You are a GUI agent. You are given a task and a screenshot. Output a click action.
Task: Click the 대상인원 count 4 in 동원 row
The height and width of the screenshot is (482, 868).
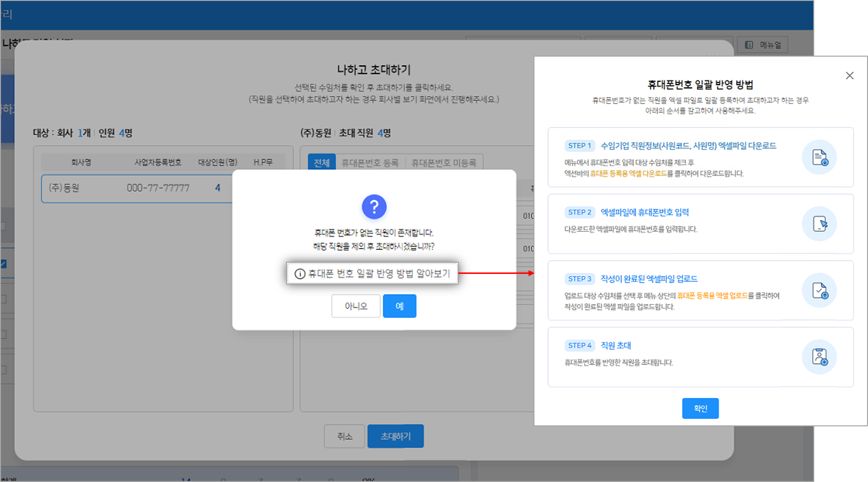pyautogui.click(x=218, y=188)
